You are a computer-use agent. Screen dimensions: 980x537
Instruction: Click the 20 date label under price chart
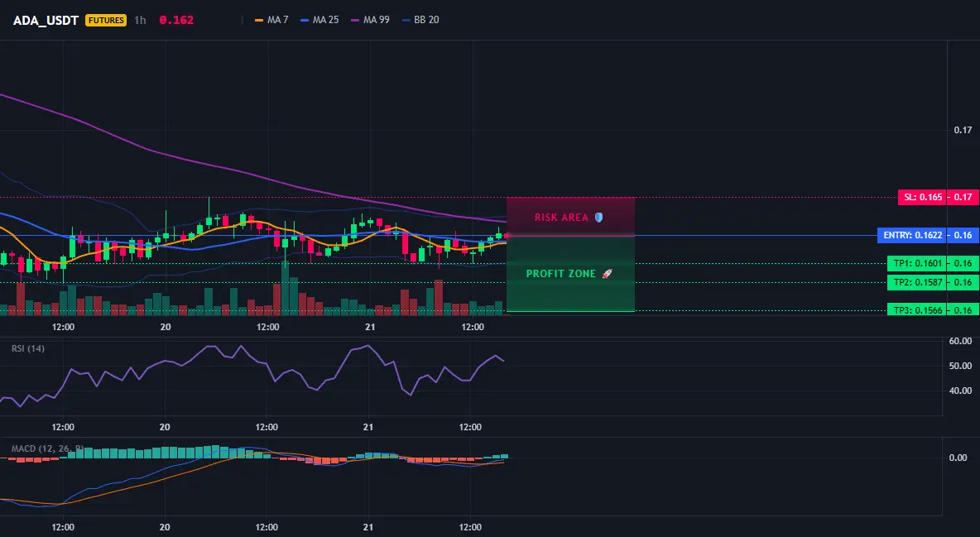click(166, 327)
